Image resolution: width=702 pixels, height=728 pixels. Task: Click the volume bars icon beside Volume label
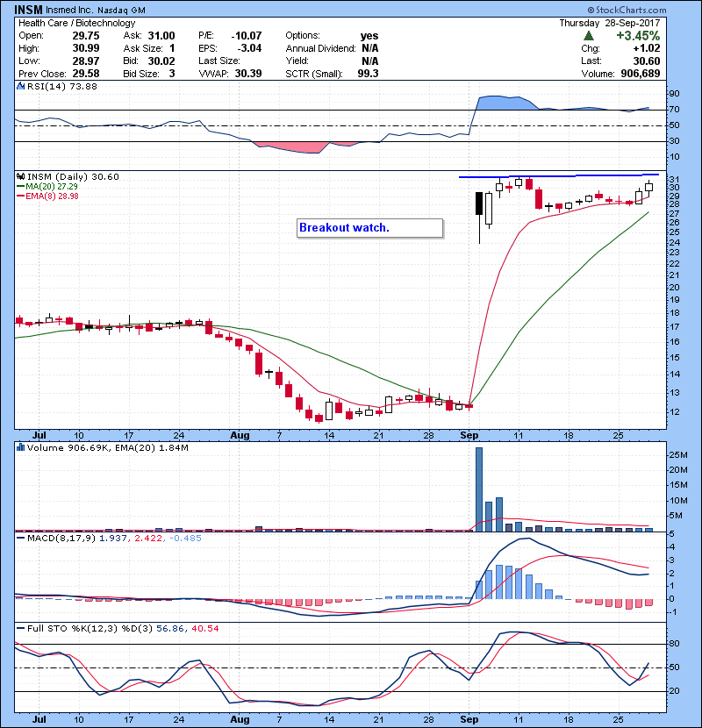tap(20, 447)
